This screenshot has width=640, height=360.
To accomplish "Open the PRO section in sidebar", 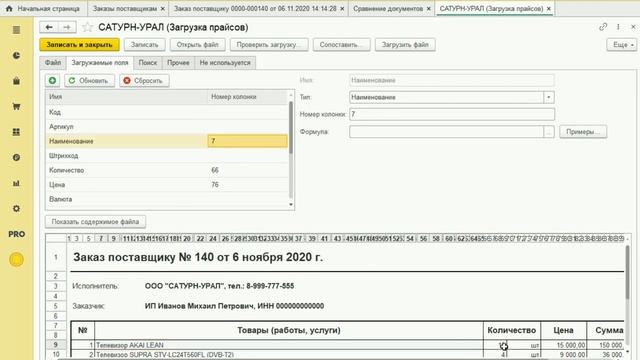I will coord(16,234).
